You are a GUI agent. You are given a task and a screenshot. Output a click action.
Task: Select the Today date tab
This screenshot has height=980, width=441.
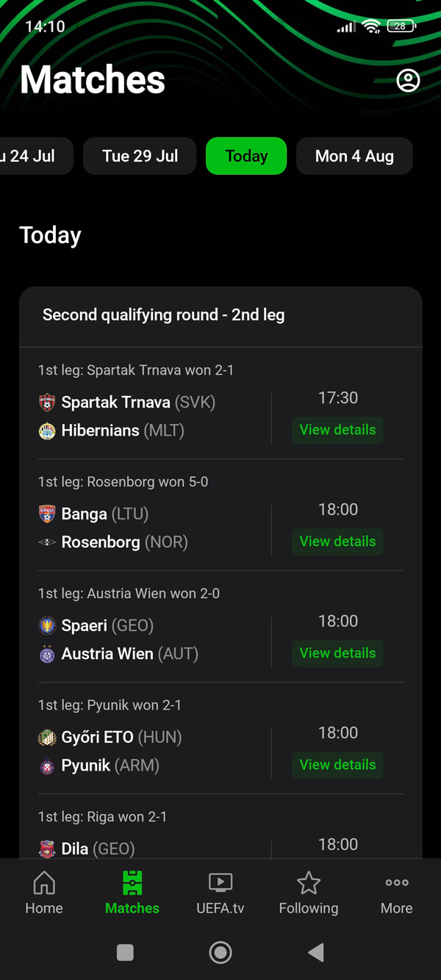pos(246,156)
